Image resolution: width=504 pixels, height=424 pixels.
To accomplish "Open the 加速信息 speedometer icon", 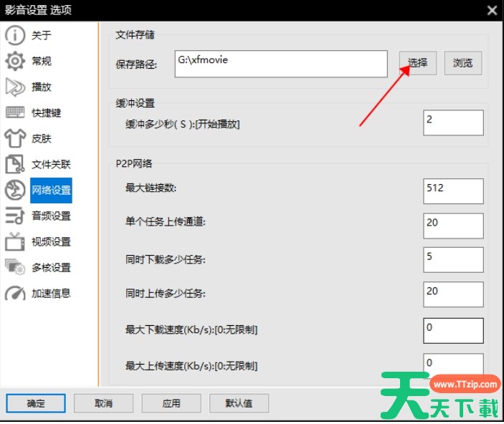I will coord(15,293).
